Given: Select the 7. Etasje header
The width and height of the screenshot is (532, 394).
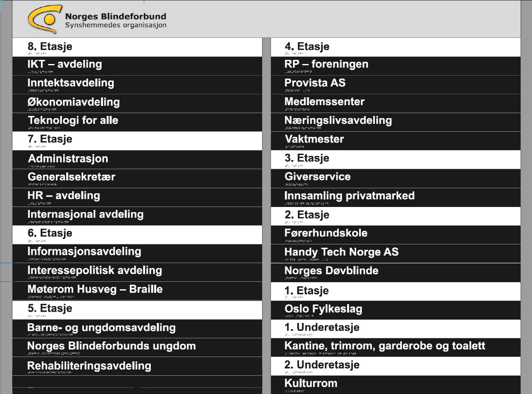Looking at the screenshot, I should (x=137, y=141).
